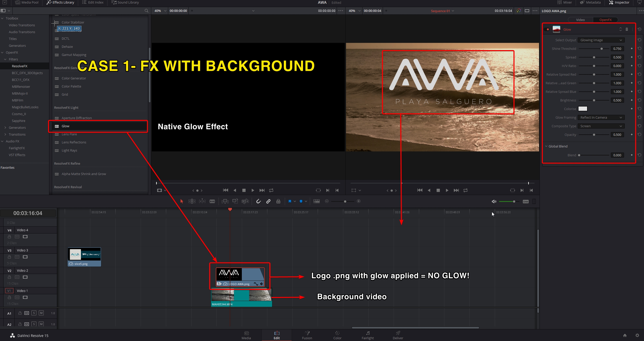Open the Fusion page
The height and width of the screenshot is (341, 644).
[x=307, y=335]
